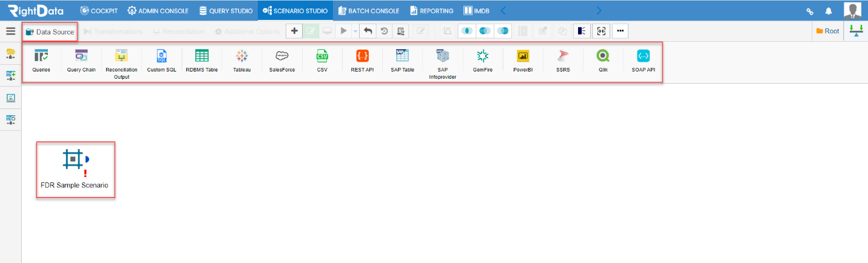
Task: Click the fit-to-screen brackets icon
Action: pyautogui.click(x=601, y=31)
